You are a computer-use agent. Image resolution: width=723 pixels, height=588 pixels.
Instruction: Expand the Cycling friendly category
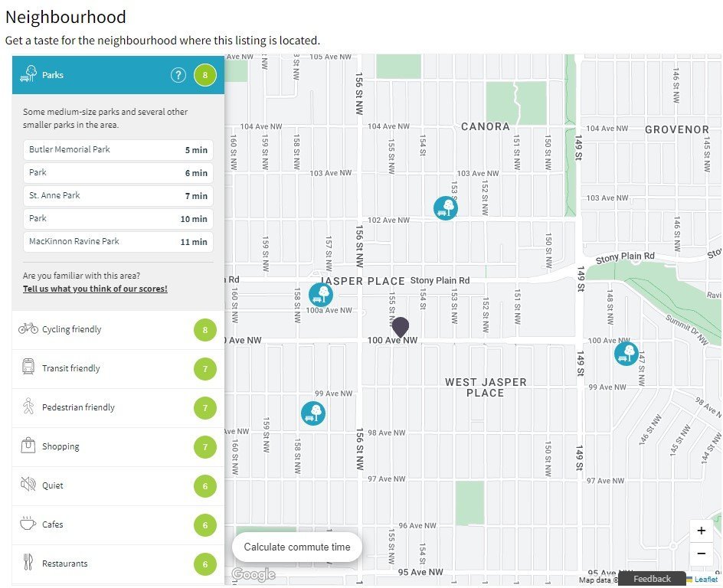118,330
